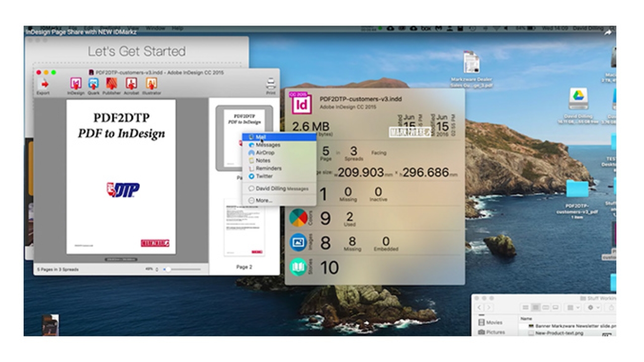This screenshot has height=362, width=644.
Task: Go back in the Finder window
Action: pyautogui.click(x=479, y=307)
